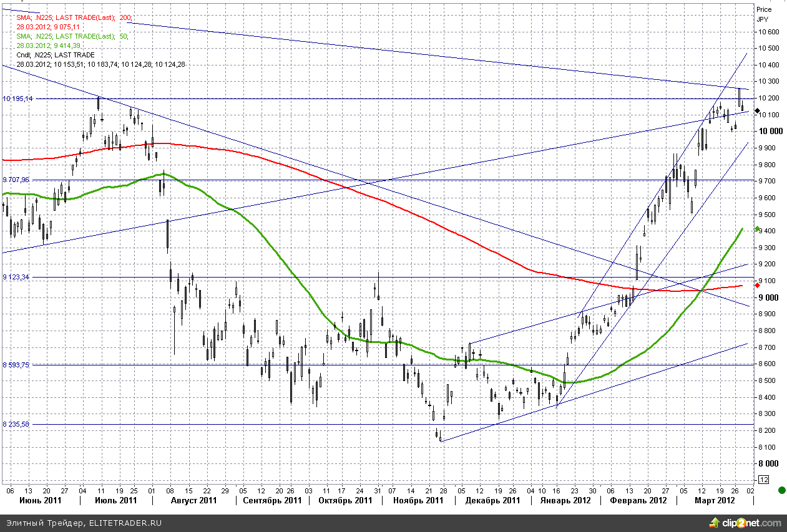Select the candle OHLC values line '10 153,51; 10 183,74'

point(100,64)
